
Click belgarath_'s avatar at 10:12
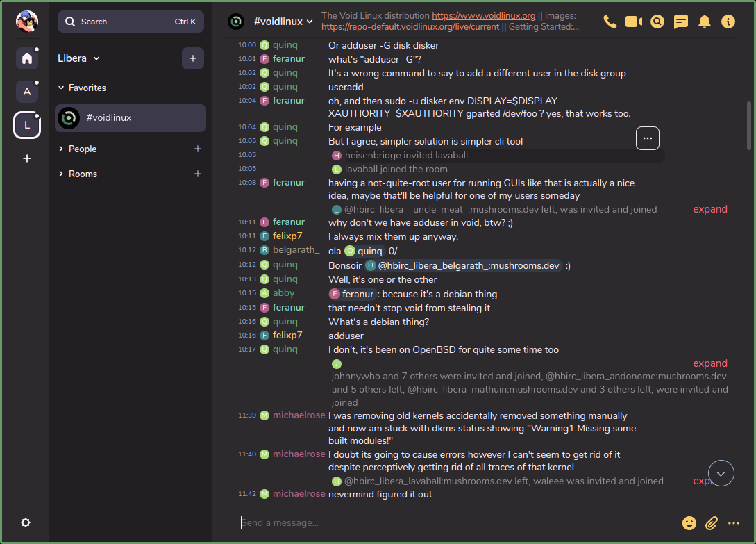[x=264, y=250]
